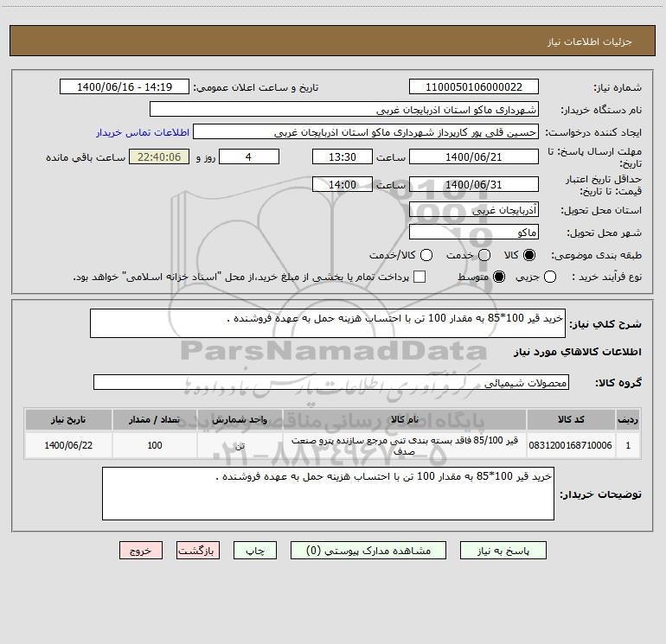This screenshot has height=644, width=666.
Task: Click the quantity cell 100
Action: 155,445
